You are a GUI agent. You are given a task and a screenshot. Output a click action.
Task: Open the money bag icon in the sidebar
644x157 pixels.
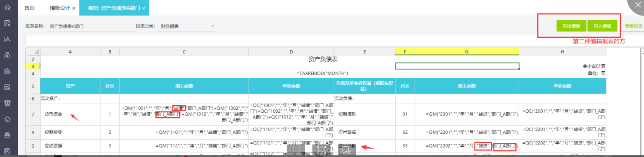pyautogui.click(x=7, y=55)
